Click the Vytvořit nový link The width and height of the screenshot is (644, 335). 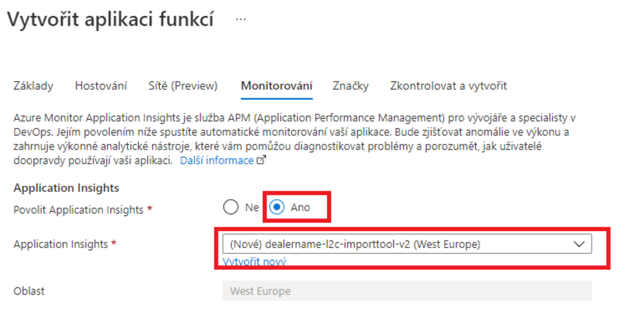(254, 261)
